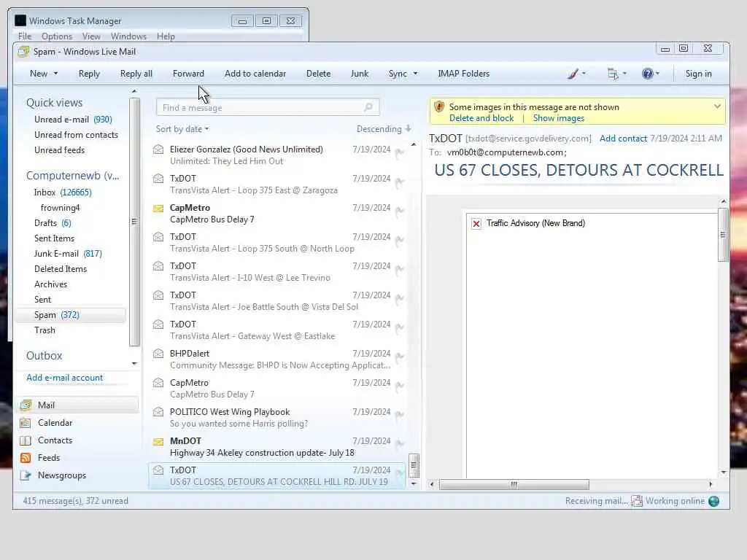The image size is (747, 560).
Task: Click the Feeds RSS icon
Action: (26, 458)
